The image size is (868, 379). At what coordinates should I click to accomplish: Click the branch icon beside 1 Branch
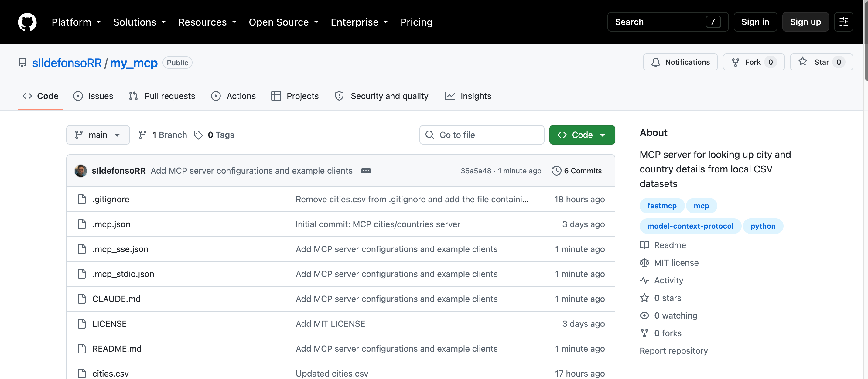tap(142, 135)
